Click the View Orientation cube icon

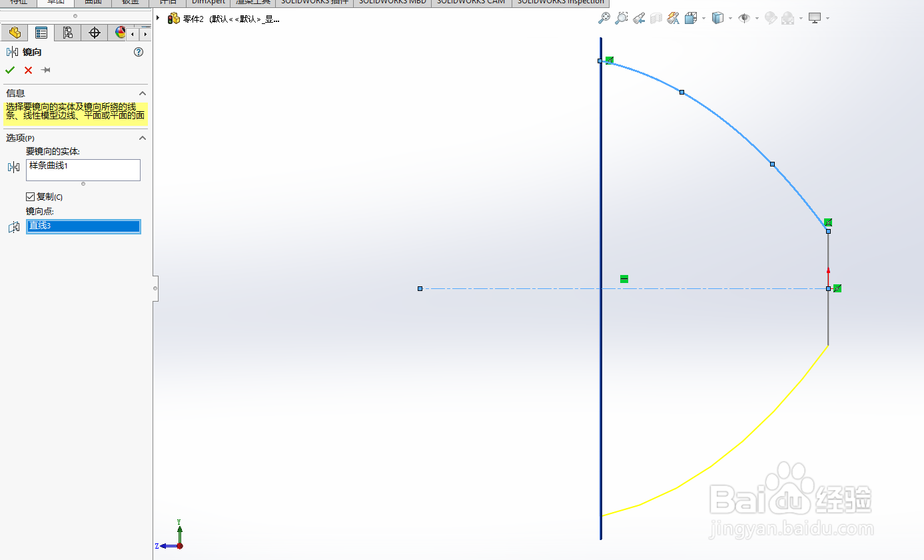point(690,19)
